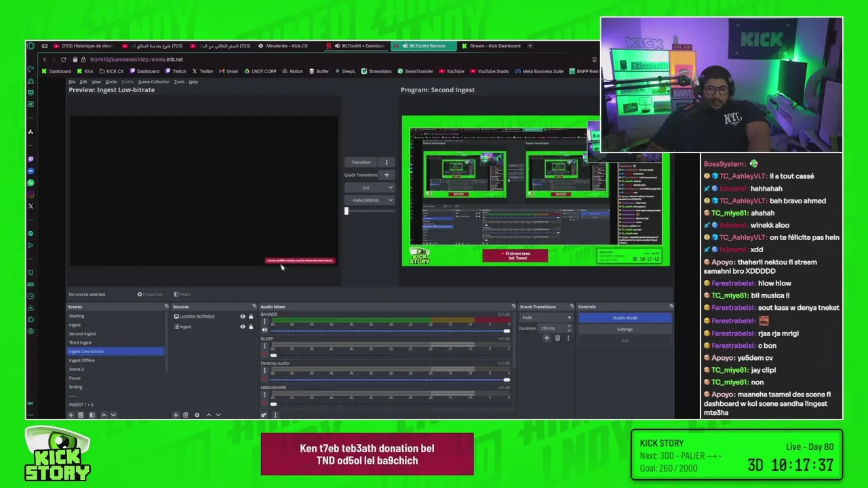Image resolution: width=868 pixels, height=488 pixels.
Task: Adjust transition Duration spinner arrows
Action: pyautogui.click(x=569, y=328)
